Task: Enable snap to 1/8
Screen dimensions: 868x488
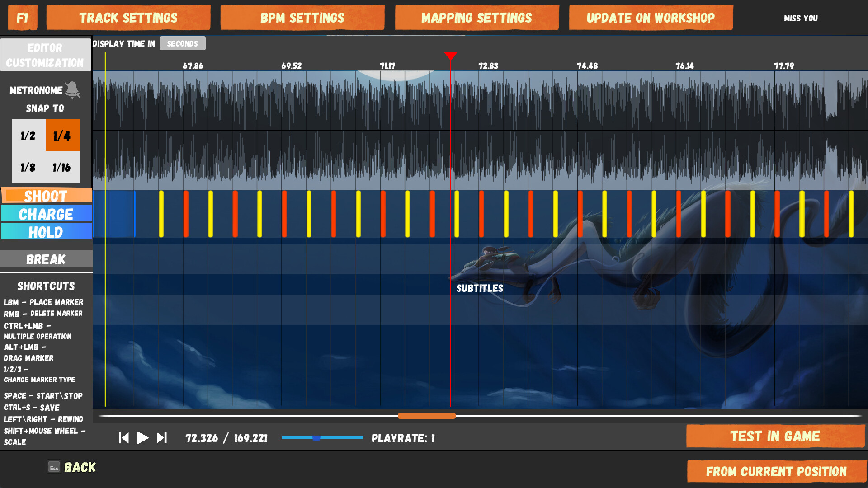Action: [28, 167]
